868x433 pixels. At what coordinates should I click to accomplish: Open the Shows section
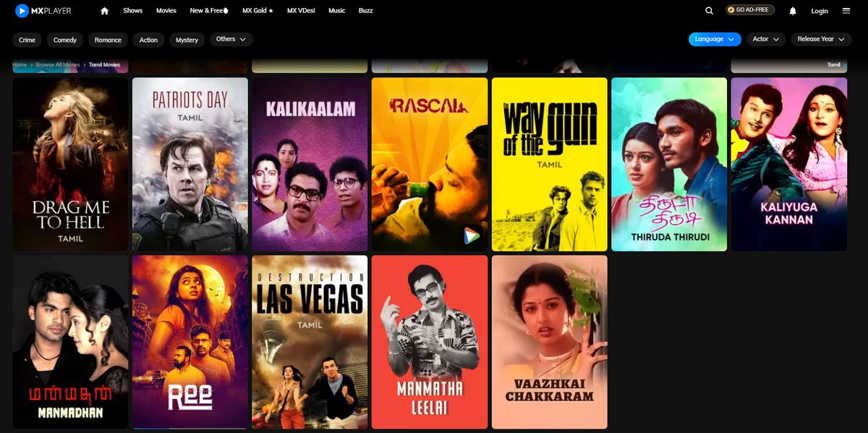click(133, 11)
